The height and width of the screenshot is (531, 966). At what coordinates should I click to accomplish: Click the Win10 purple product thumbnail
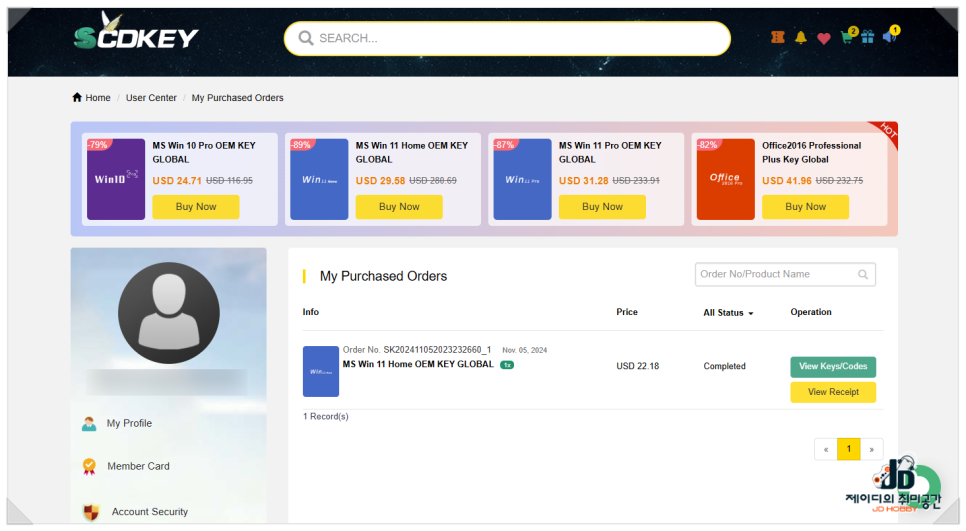tap(116, 179)
